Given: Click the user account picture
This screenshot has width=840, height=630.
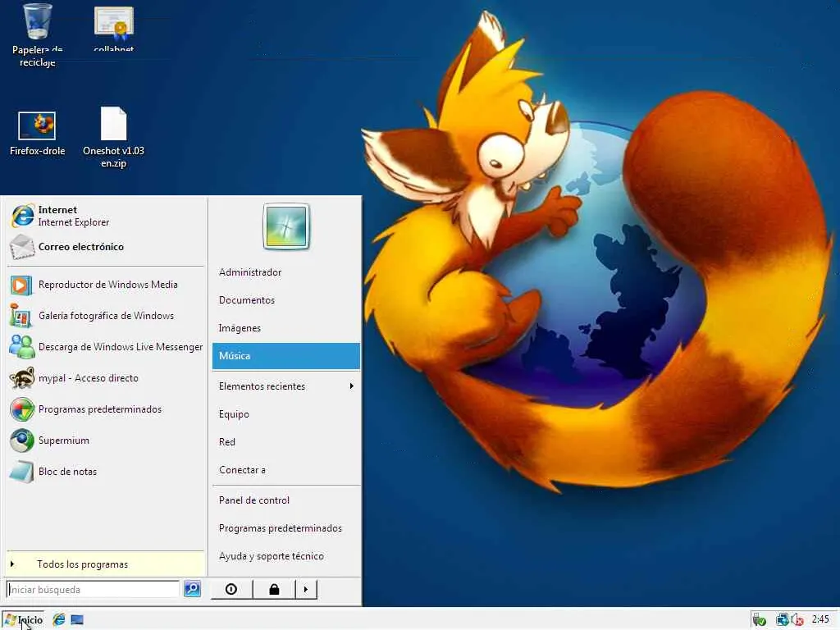Looking at the screenshot, I should (286, 226).
